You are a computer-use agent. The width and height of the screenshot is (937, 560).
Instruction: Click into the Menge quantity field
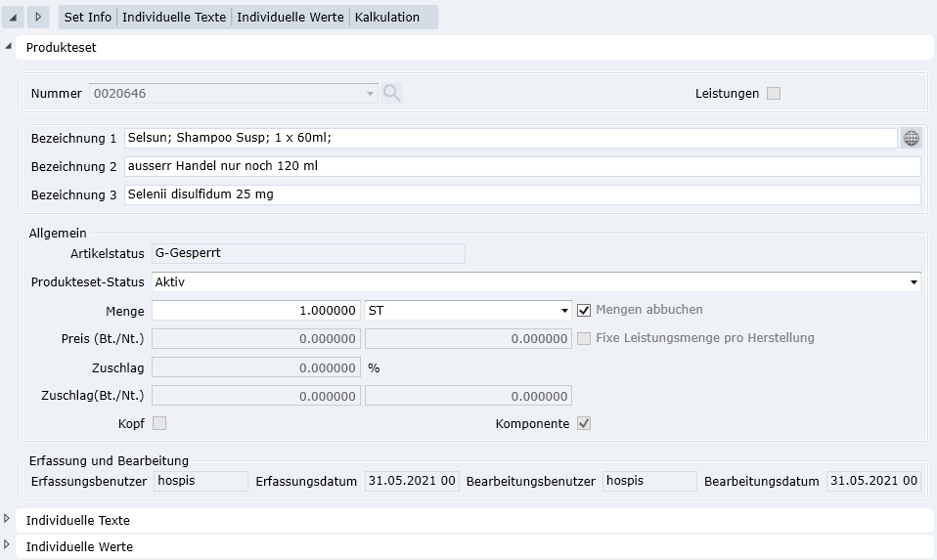pos(256,311)
